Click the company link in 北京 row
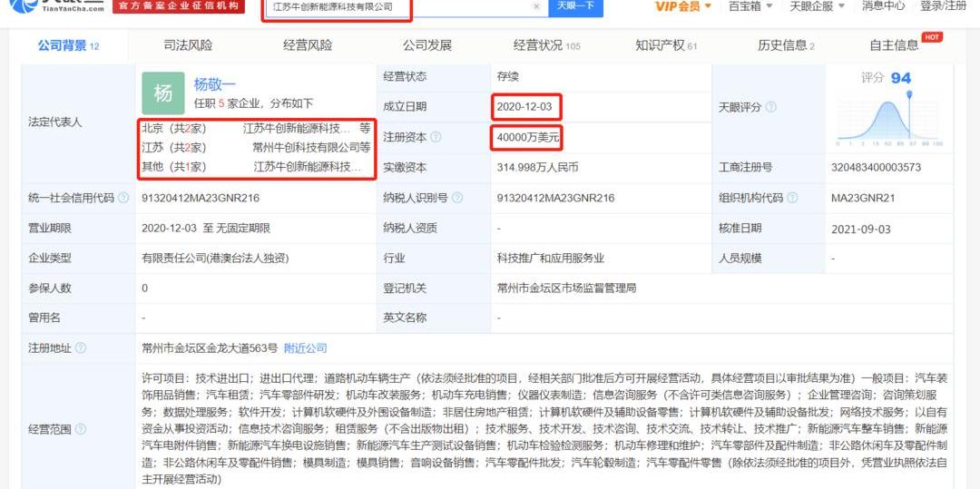The image size is (980, 489). [296, 129]
